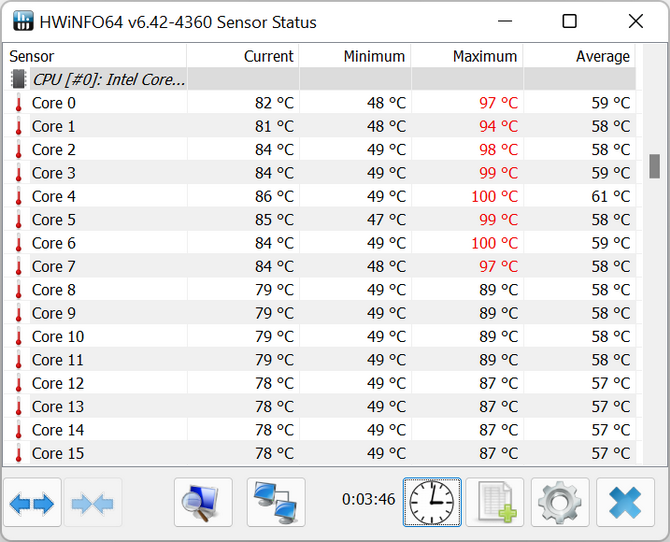Click Core 5 current value 85 °C
Image resolution: width=670 pixels, height=542 pixels.
coord(274,220)
